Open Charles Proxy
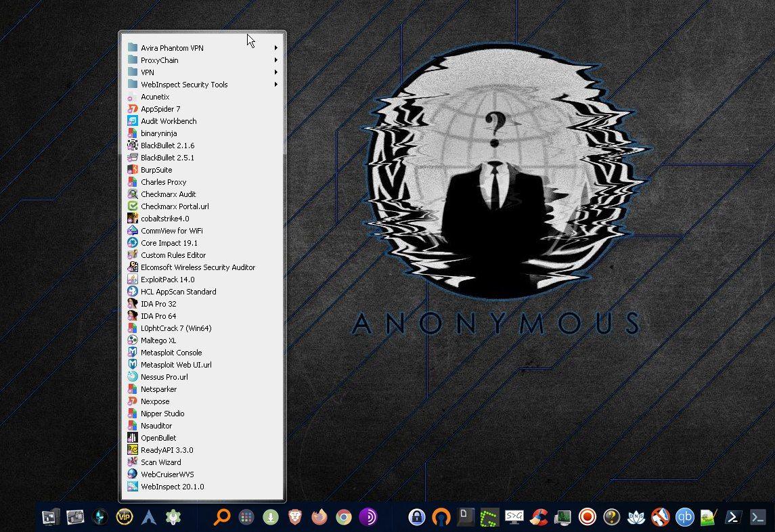The image size is (775, 532). coord(202,182)
